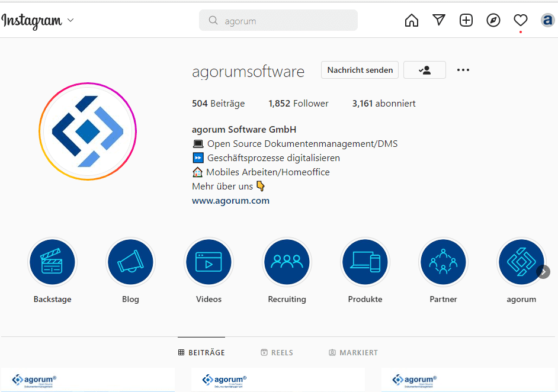Click the Instagram logo
This screenshot has width=558, height=392.
(x=32, y=21)
